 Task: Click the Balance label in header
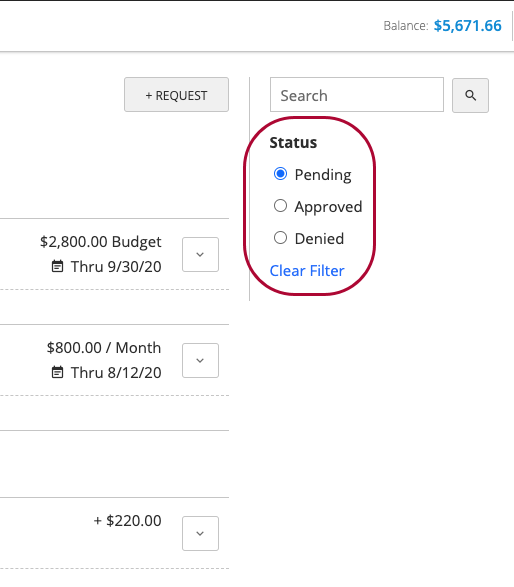click(406, 26)
